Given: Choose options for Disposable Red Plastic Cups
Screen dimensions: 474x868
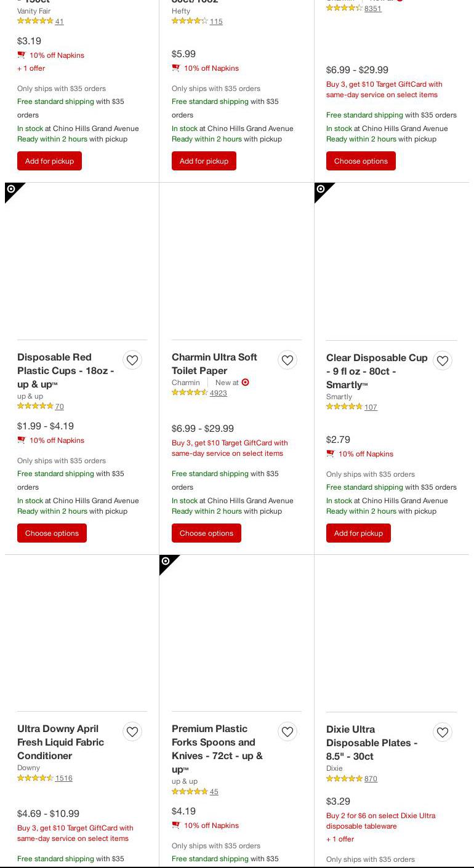Looking at the screenshot, I should 52,533.
